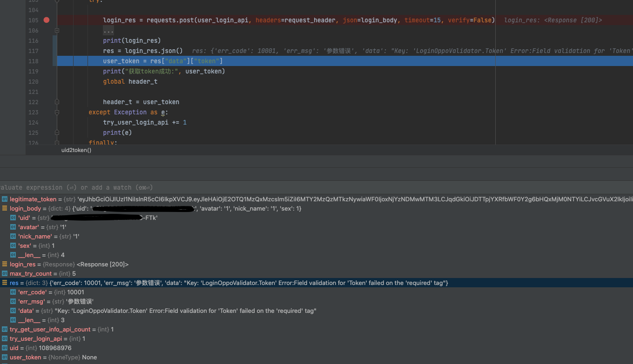Image resolution: width=633 pixels, height=364 pixels.
Task: Click the variable icon next to user_token
Action: [4, 357]
